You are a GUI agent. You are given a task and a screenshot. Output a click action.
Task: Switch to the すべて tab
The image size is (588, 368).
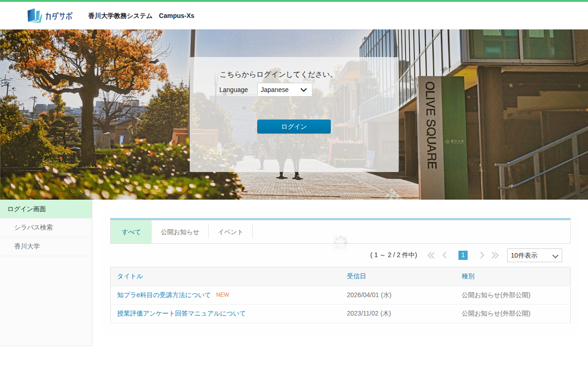point(131,232)
